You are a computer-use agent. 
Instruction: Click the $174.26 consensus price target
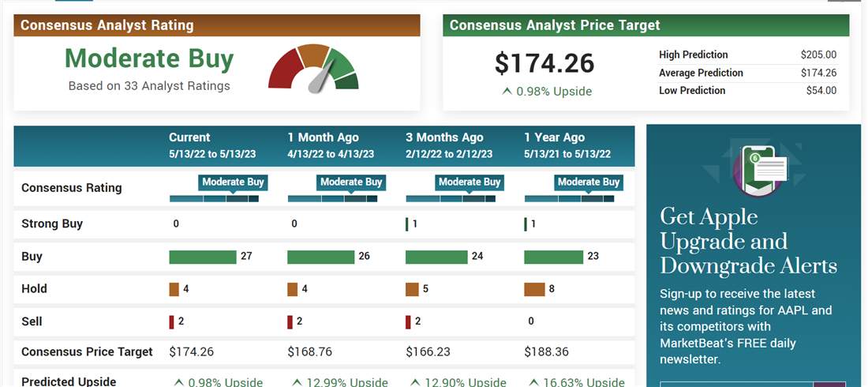[x=544, y=63]
